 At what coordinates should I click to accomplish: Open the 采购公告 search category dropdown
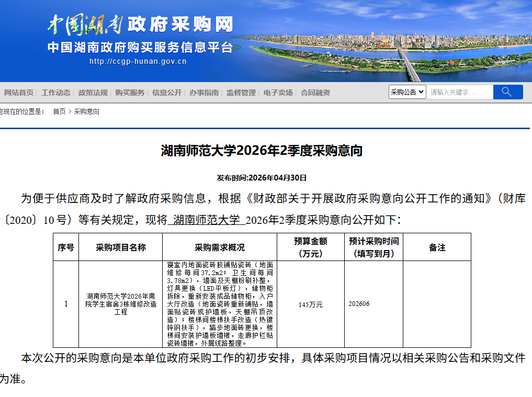[x=407, y=92]
